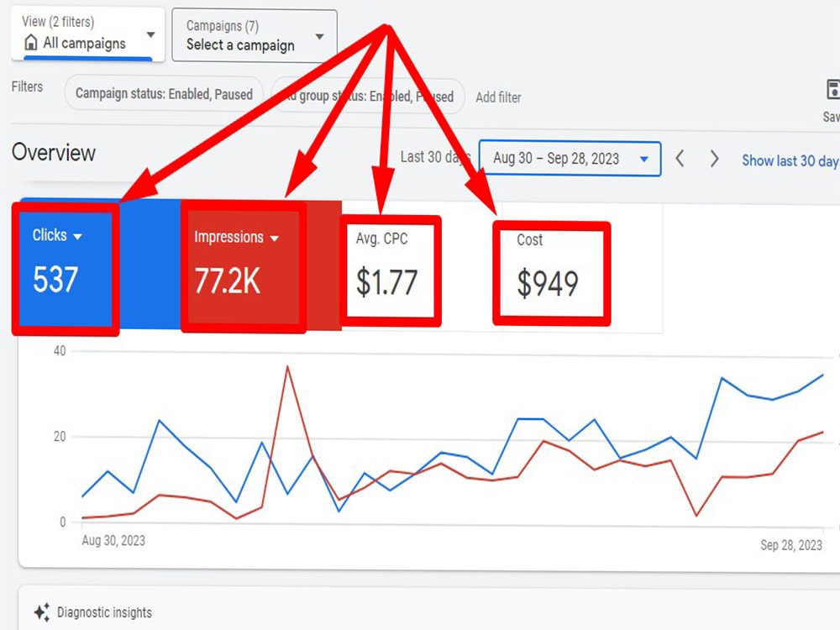Click the red impressions peak on chart
840x630 pixels.
287,368
